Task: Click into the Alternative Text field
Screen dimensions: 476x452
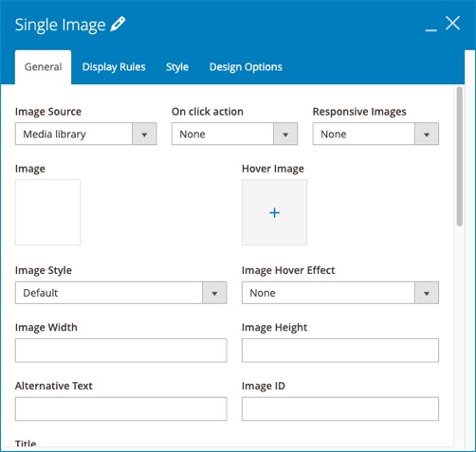Action: [120, 408]
